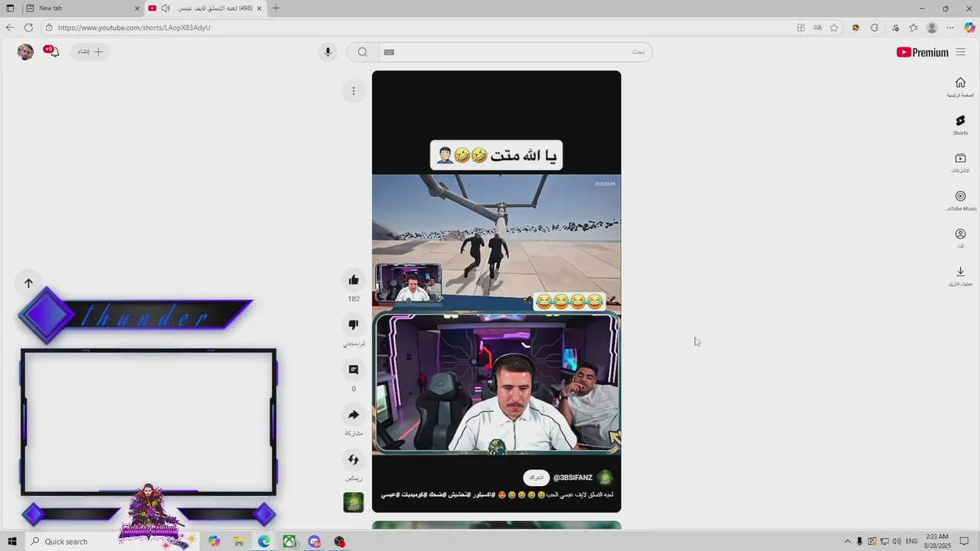The image size is (980, 551).
Task: Click the Short's hashtag description text
Action: [496, 495]
